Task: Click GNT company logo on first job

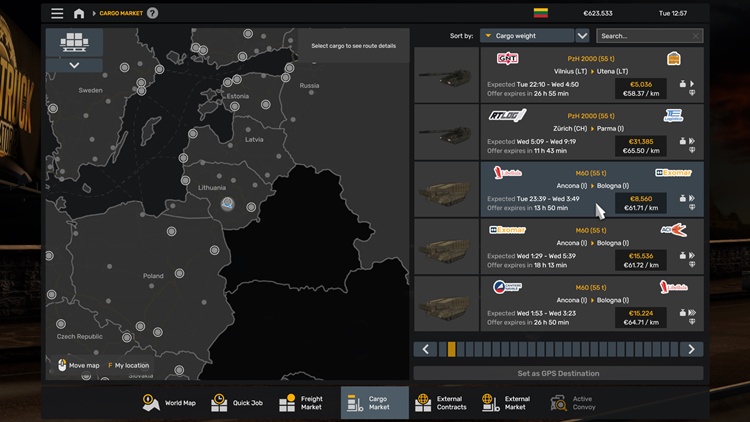Action: [507, 59]
